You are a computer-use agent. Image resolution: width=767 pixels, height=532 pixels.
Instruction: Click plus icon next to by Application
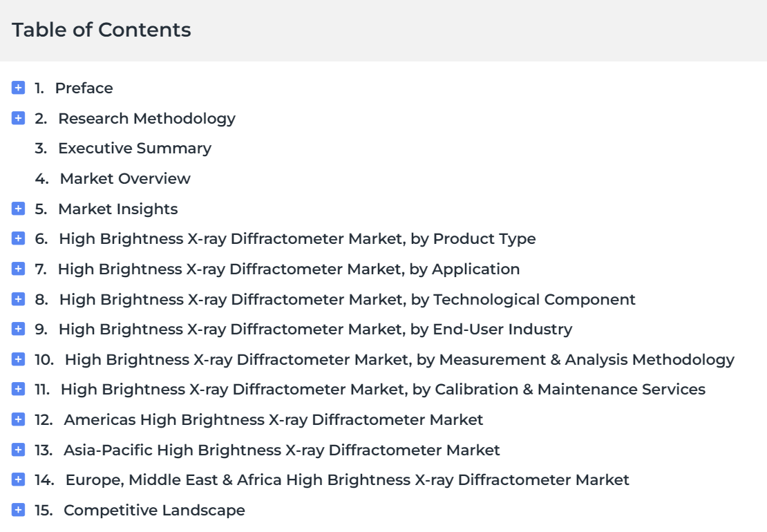[18, 269]
